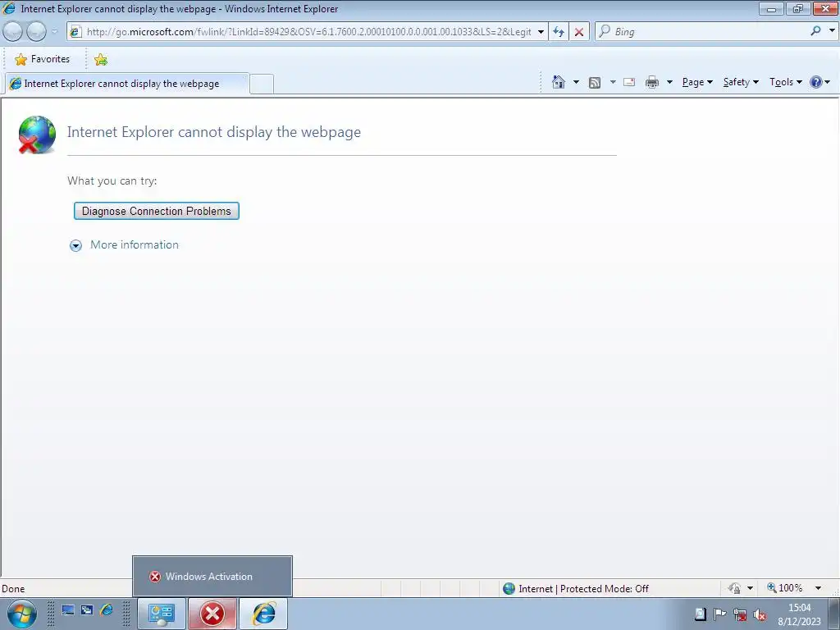This screenshot has height=630, width=840.
Task: Expand the Feeds dropdown arrow
Action: (612, 82)
